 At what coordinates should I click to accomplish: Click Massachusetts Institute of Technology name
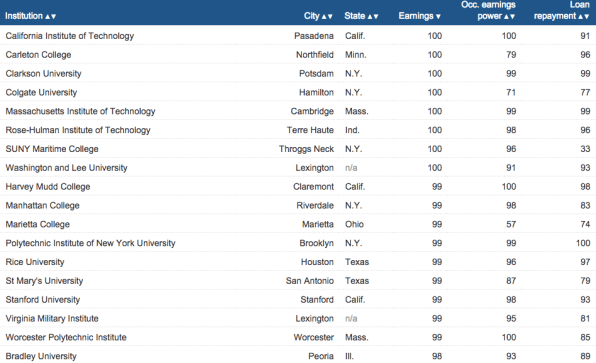(x=80, y=111)
